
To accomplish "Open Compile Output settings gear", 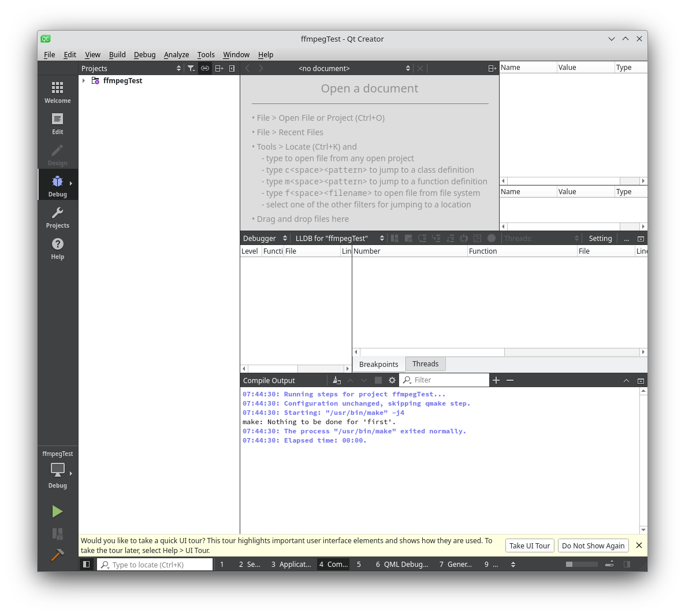I will click(x=392, y=380).
